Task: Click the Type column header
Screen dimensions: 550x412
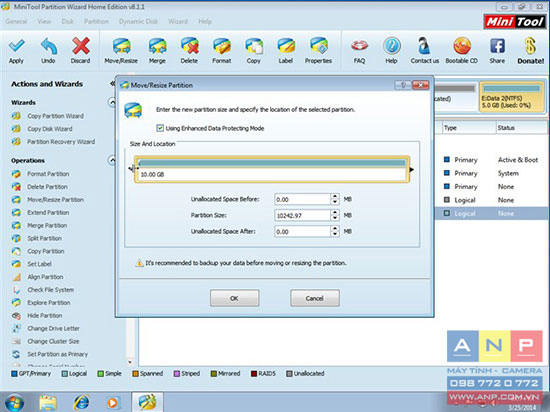Action: click(x=469, y=128)
